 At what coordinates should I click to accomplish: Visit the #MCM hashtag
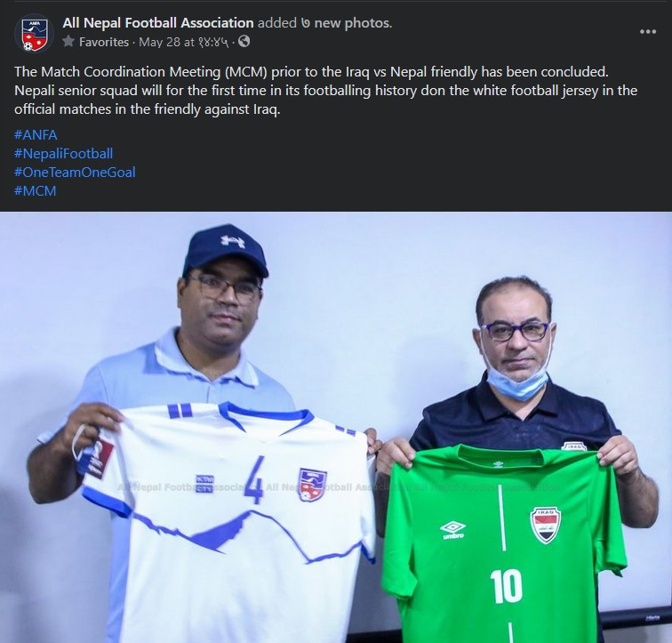pyautogui.click(x=36, y=190)
